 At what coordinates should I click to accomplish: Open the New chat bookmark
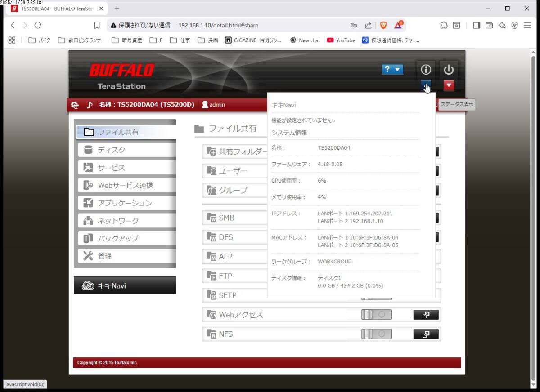(x=305, y=40)
